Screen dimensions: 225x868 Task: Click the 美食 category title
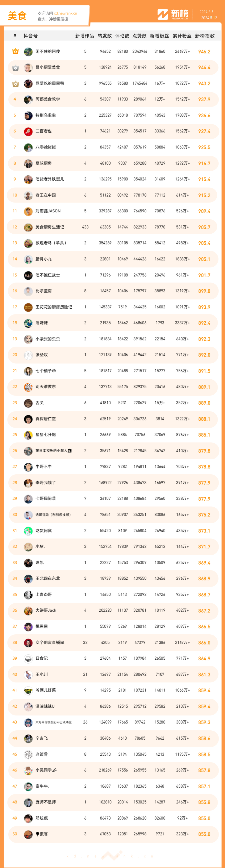tap(17, 16)
